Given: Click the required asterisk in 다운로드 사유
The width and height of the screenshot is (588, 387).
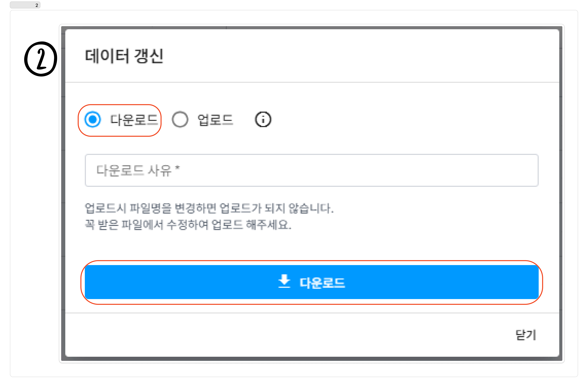Looking at the screenshot, I should (177, 168).
